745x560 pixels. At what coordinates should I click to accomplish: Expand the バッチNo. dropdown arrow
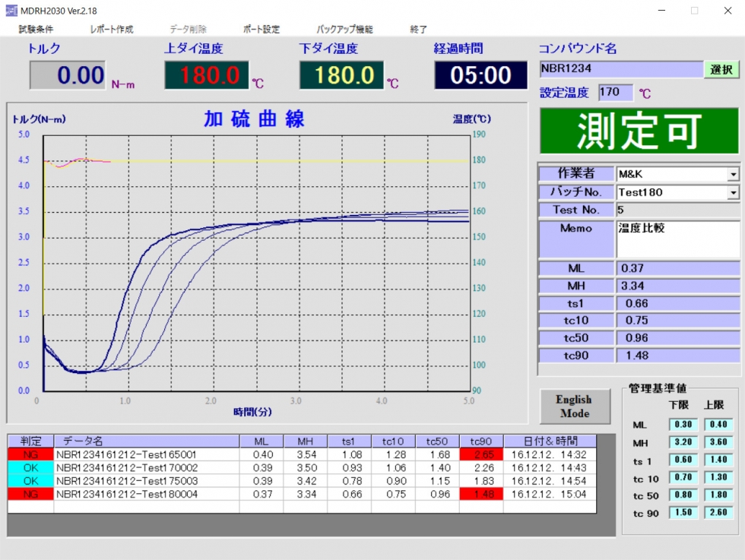(x=733, y=193)
